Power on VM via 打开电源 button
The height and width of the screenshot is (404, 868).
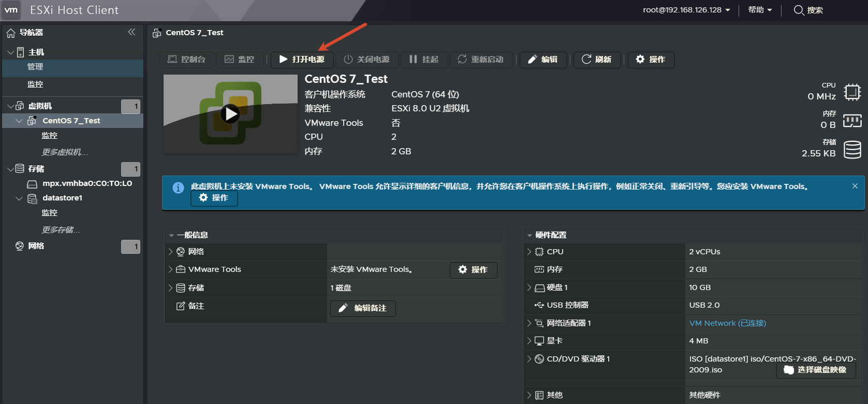click(x=302, y=60)
